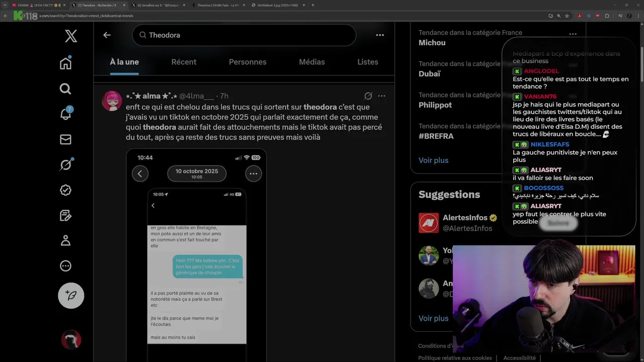Open Profile person icon
Viewport: 644px width, 362px height.
tap(65, 241)
